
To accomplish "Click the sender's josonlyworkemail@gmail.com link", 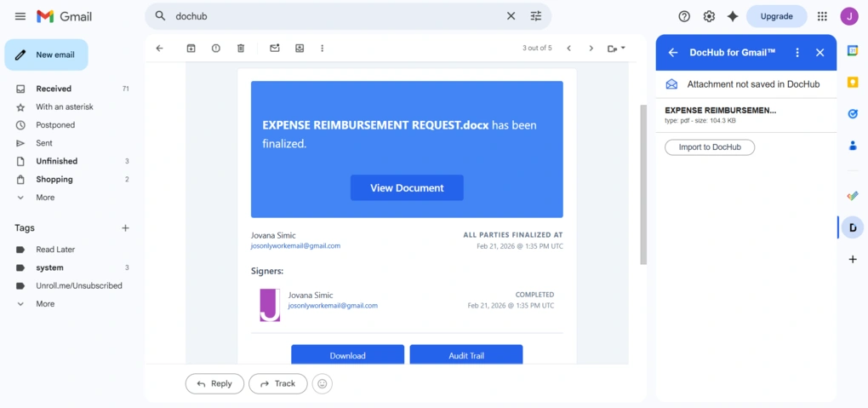I will pyautogui.click(x=295, y=245).
